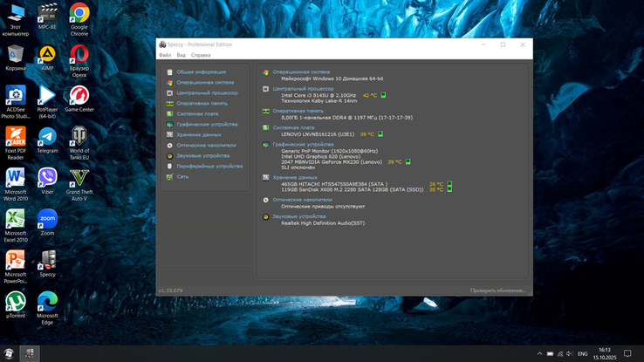Open Google Chrome desktop shortcut
Screen dimensions: 644x362
click(x=79, y=19)
